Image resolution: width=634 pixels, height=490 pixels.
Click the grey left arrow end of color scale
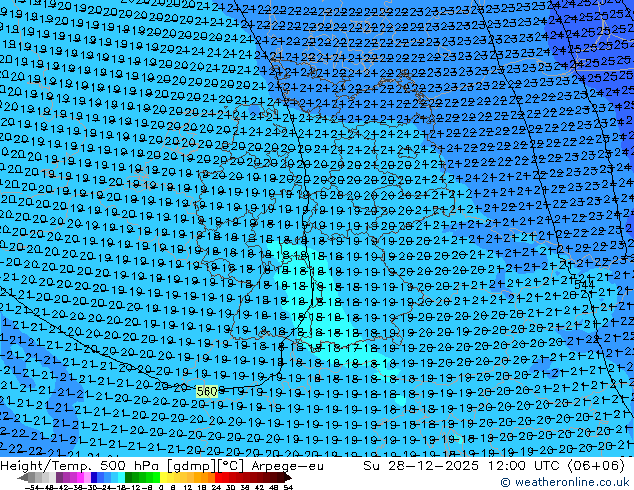click(23, 477)
